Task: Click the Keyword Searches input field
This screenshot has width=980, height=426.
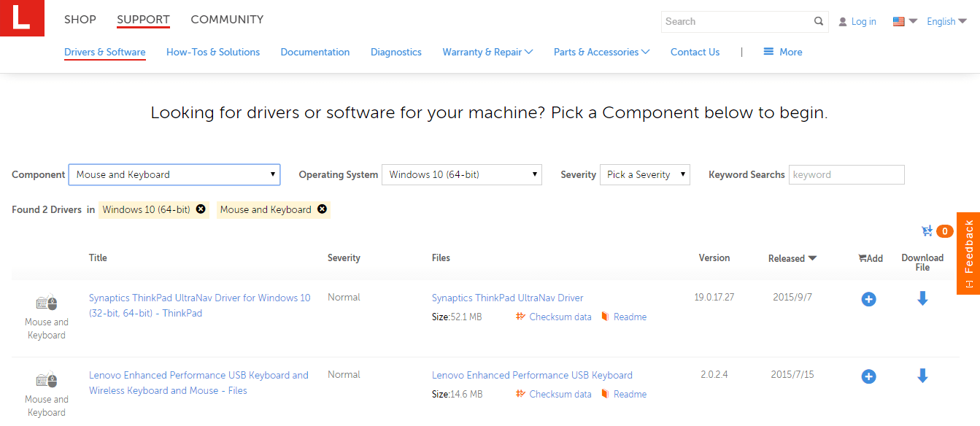Action: point(846,174)
